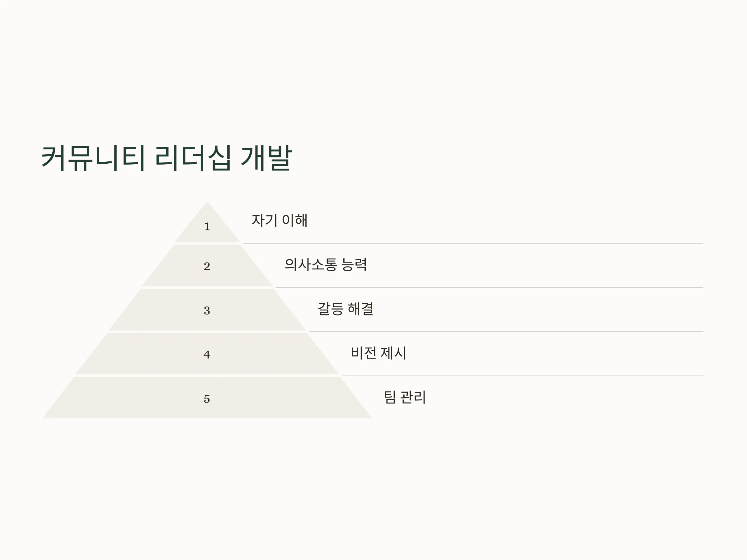The width and height of the screenshot is (747, 560).
Task: Click the middle pyramid tier numbered 3
Action: pos(207,310)
